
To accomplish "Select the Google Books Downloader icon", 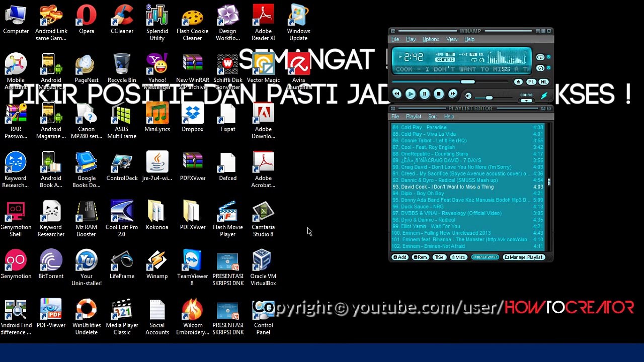I will click(x=87, y=170).
